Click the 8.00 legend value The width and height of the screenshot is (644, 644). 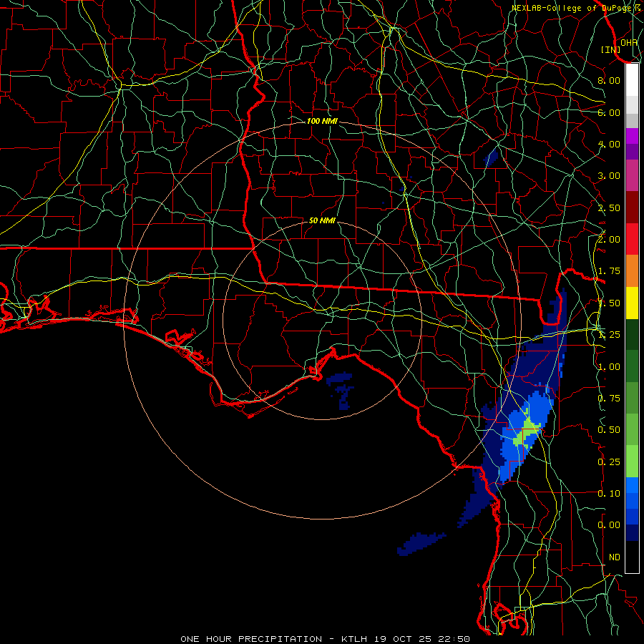609,80
